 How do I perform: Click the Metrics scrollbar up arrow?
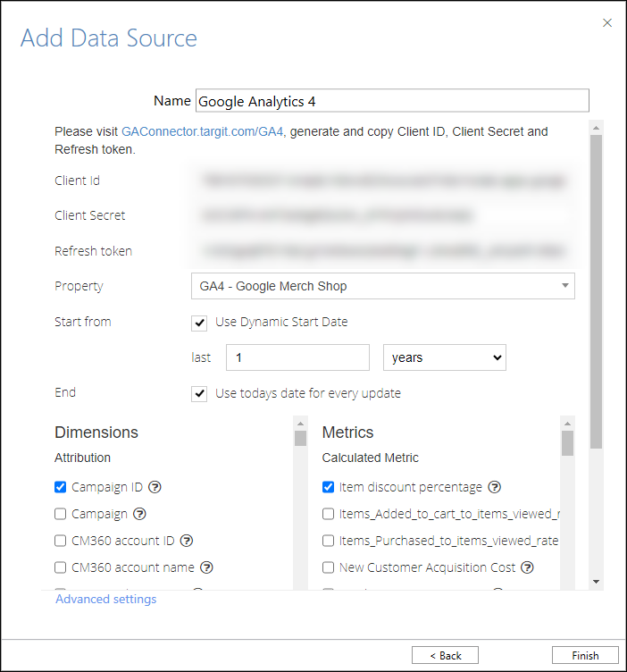coord(567,424)
